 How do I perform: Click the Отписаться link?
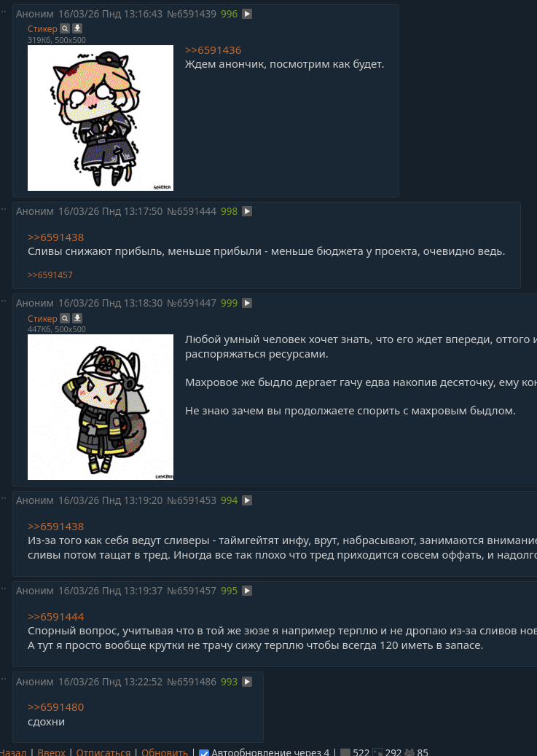(103, 752)
